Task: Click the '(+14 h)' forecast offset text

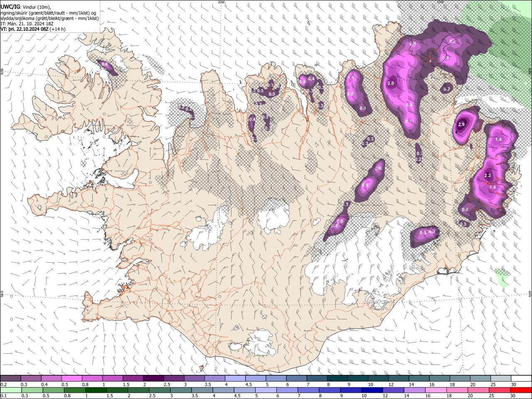Action: tap(57, 29)
